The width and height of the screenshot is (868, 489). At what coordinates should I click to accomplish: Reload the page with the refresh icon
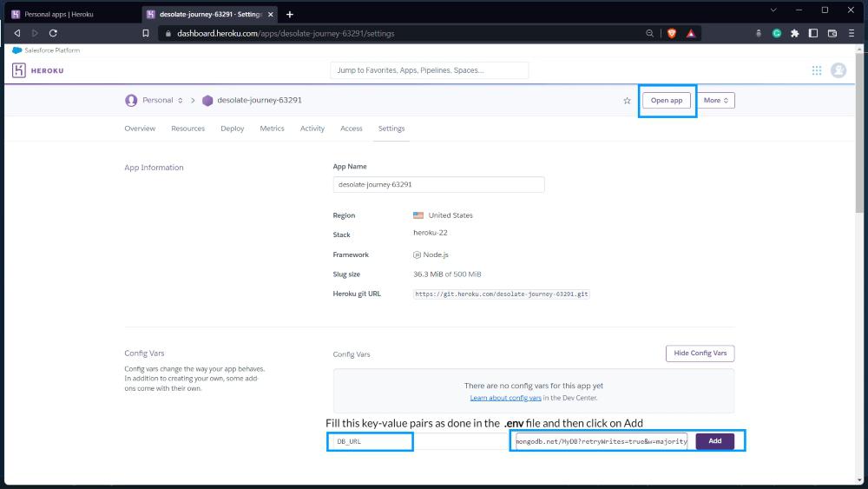point(53,33)
